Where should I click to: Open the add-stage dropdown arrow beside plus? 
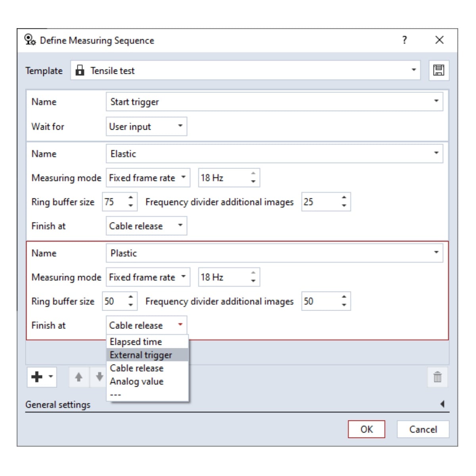[51, 376]
